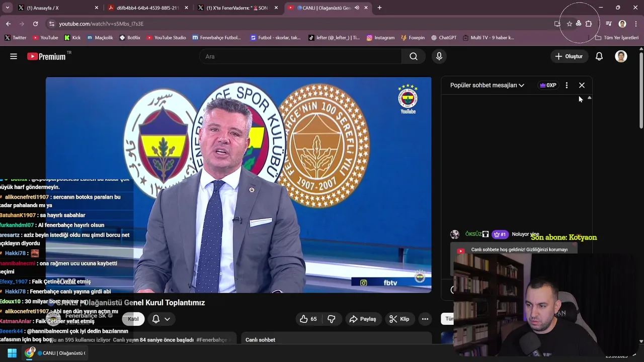Open the ChatGPT bookmark
The height and width of the screenshot is (362, 644).
pyautogui.click(x=444, y=38)
